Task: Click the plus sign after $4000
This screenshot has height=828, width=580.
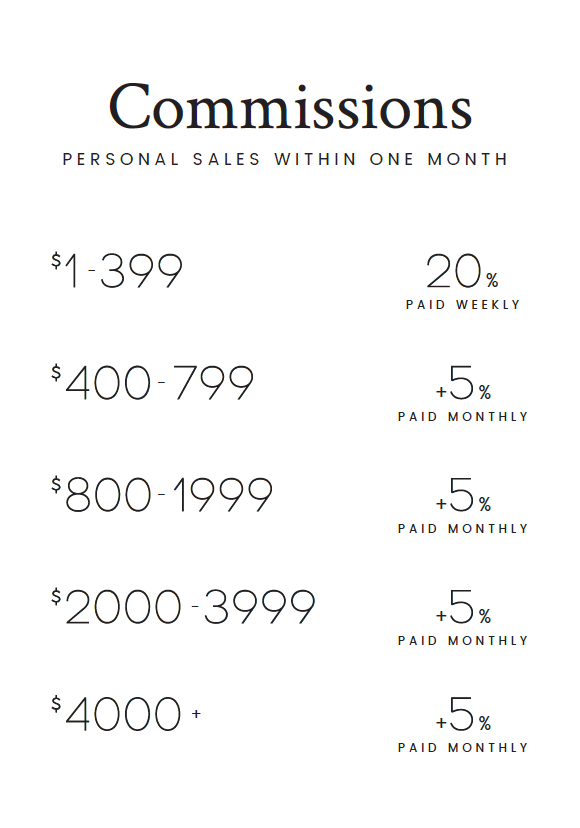Action: tap(197, 713)
